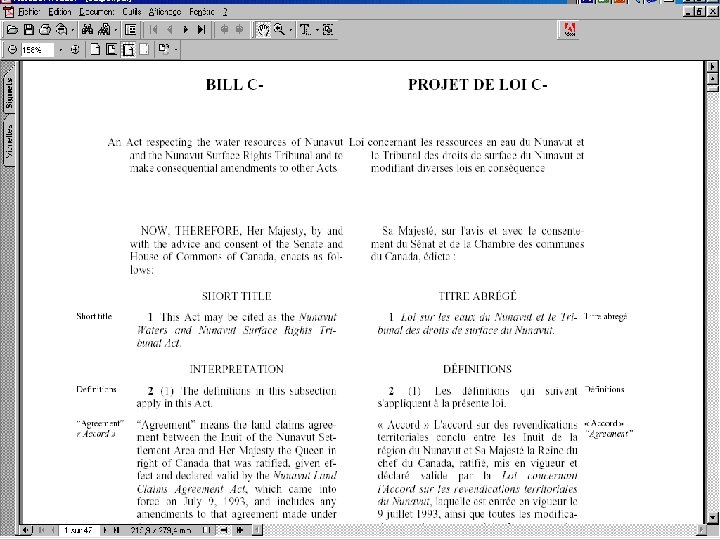Go to first page from the top toolbar

153,30
